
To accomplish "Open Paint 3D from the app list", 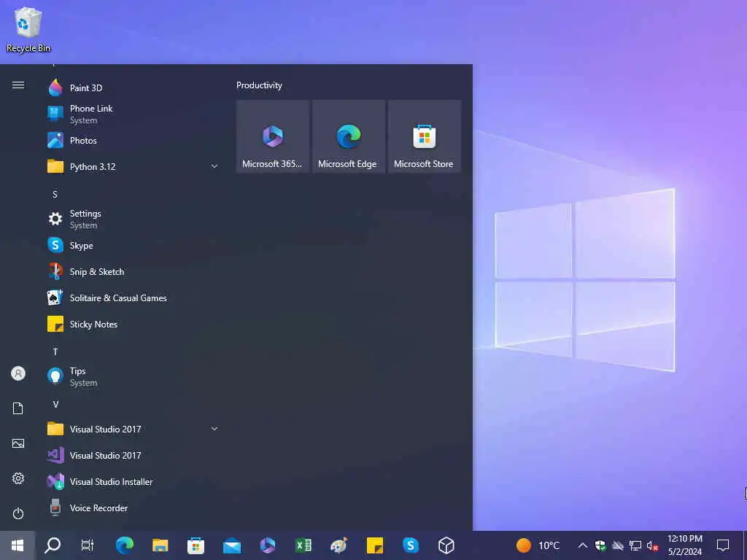I will click(x=133, y=87).
